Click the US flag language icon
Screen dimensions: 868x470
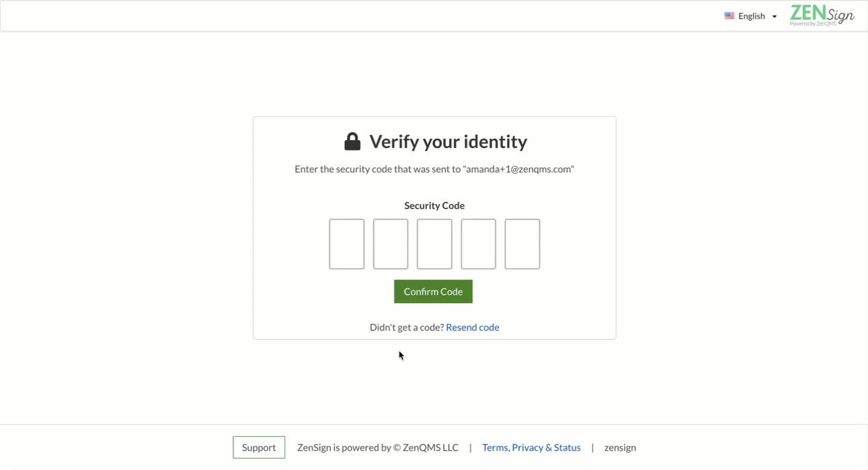pos(729,16)
